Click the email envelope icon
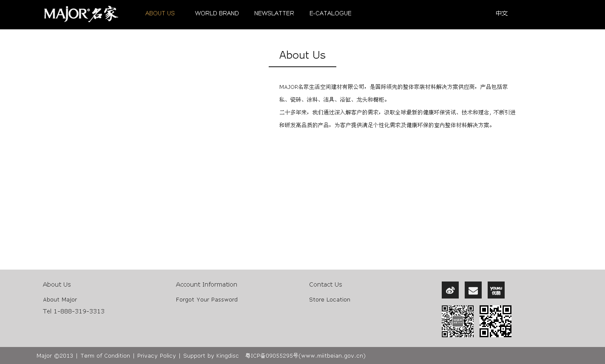Image resolution: width=605 pixels, height=364 pixels. (473, 290)
